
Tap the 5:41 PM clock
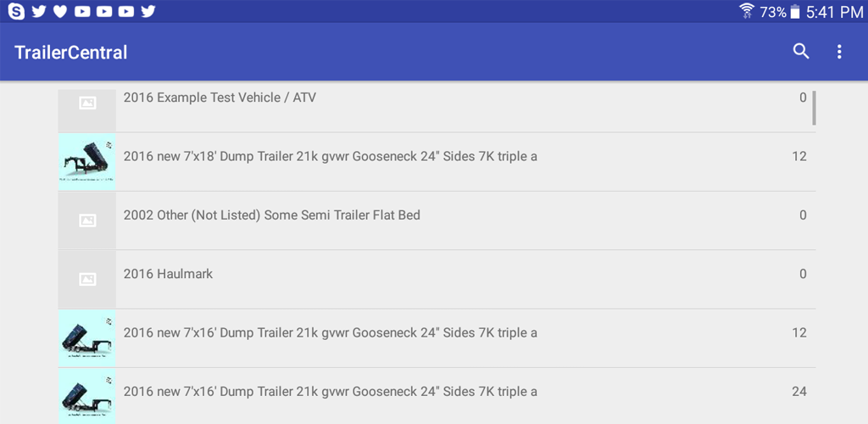[834, 12]
